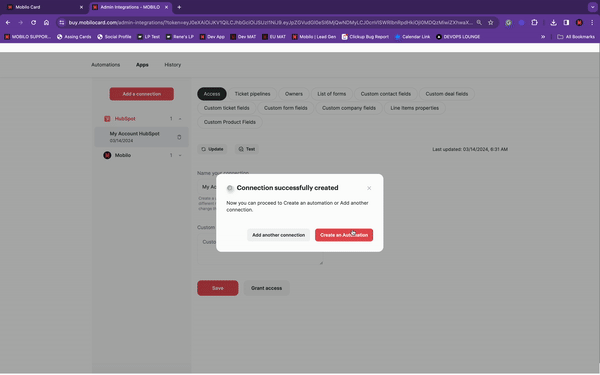Open the browser extensions puzzle icon
The width and height of the screenshot is (600, 375).
pyautogui.click(x=534, y=23)
